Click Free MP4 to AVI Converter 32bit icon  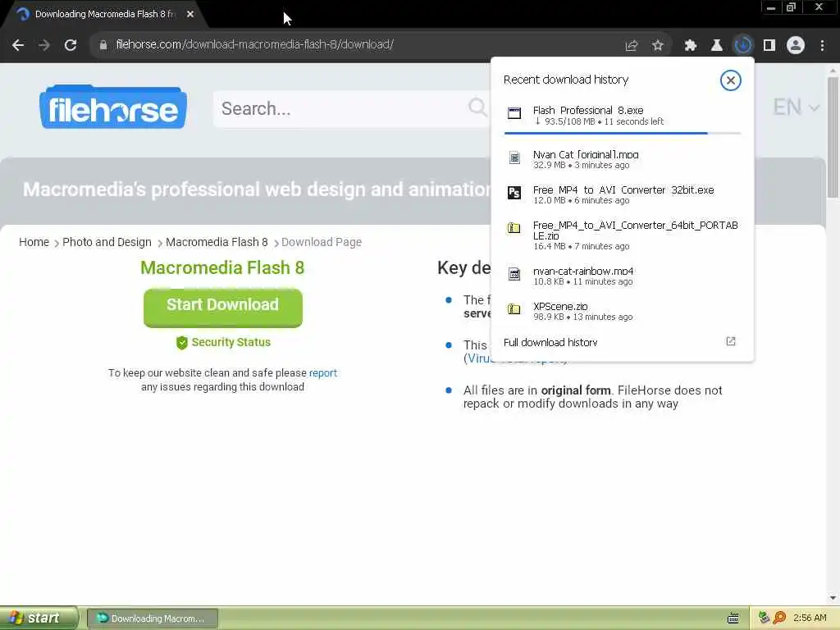click(x=514, y=193)
